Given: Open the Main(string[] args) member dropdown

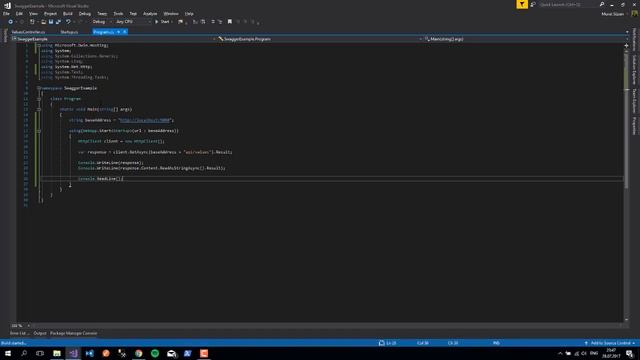Looking at the screenshot, I should point(525,39).
